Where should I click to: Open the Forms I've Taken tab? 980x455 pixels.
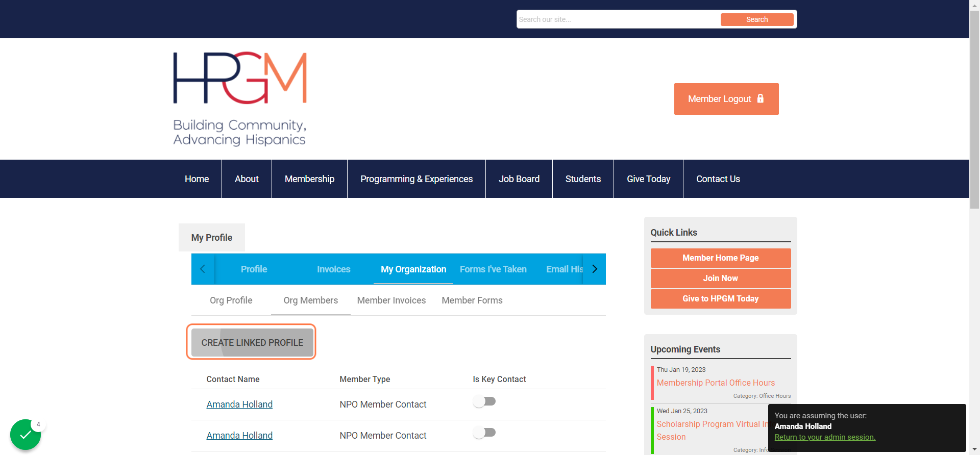pyautogui.click(x=493, y=269)
